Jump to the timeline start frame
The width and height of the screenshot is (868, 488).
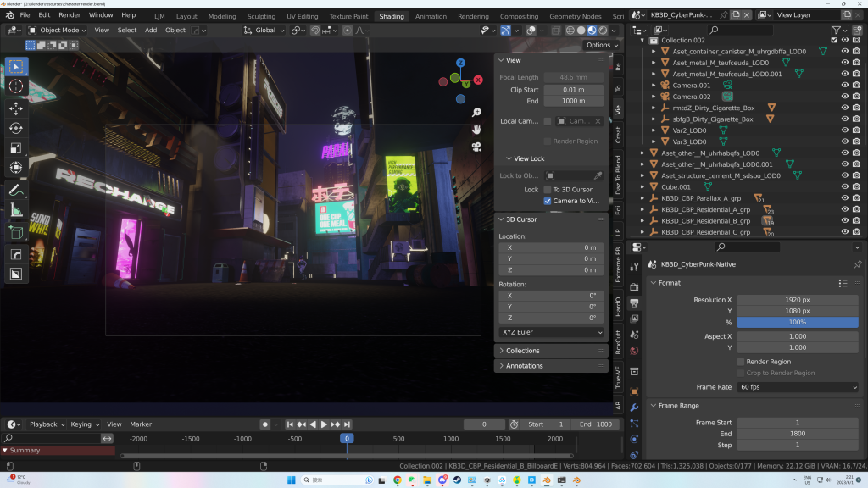[x=290, y=424]
